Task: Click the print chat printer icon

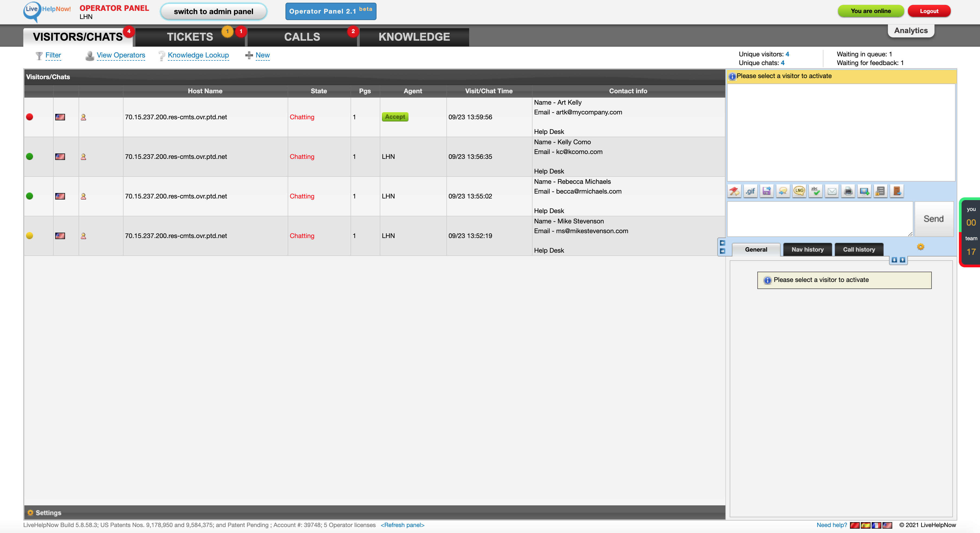Action: pyautogui.click(x=848, y=191)
